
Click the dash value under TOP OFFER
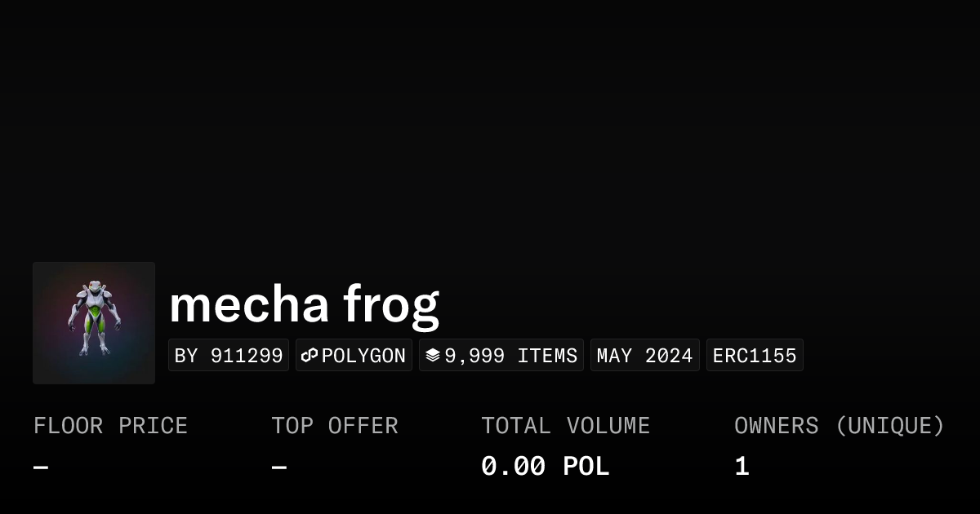click(x=279, y=467)
